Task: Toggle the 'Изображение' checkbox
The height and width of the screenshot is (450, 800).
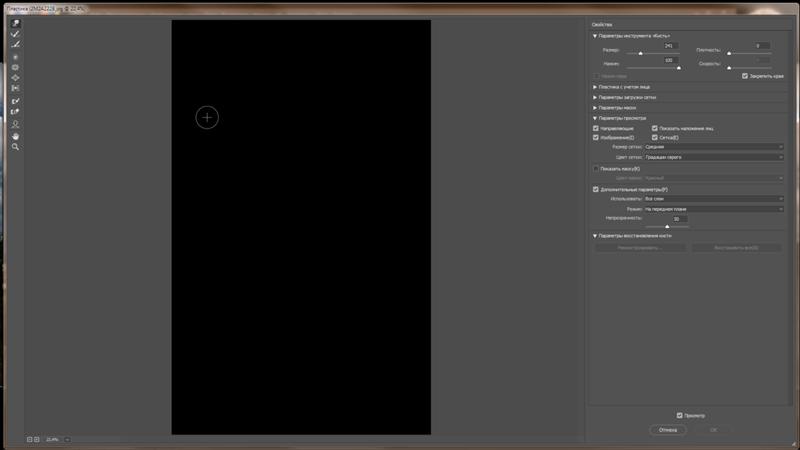Action: tap(595, 138)
